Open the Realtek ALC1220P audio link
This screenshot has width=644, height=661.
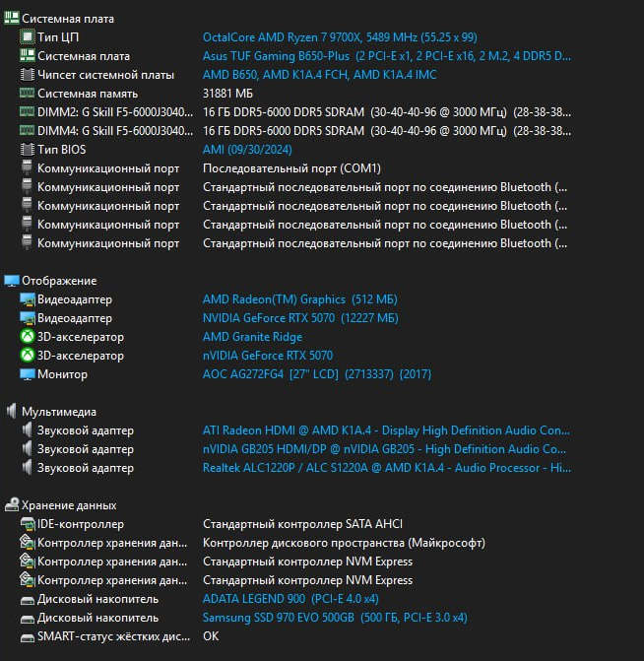click(x=386, y=468)
